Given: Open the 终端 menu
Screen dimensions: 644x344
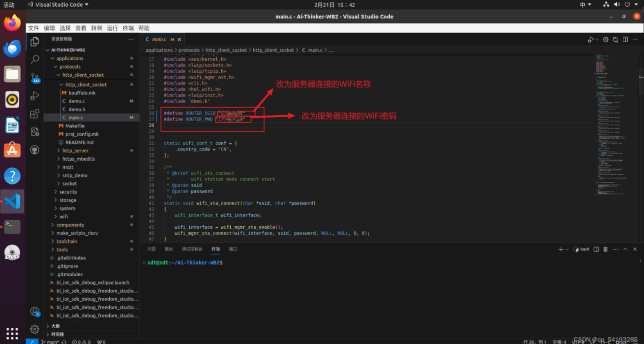Looking at the screenshot, I should 128,28.
